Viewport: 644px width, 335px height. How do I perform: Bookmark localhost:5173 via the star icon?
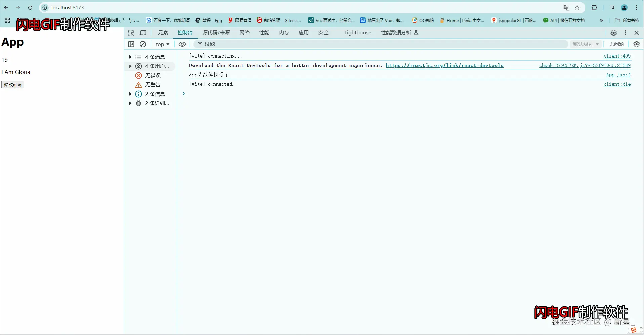577,7
